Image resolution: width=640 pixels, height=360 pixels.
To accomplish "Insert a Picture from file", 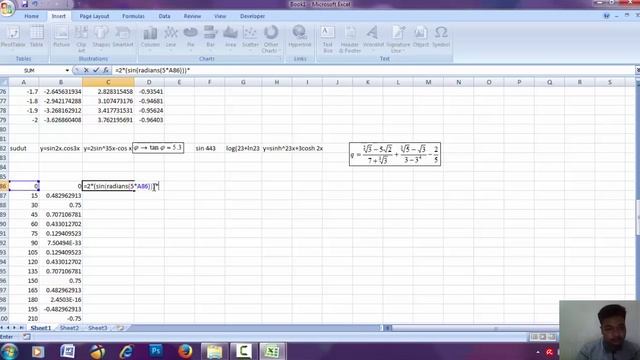I will pos(61,37).
